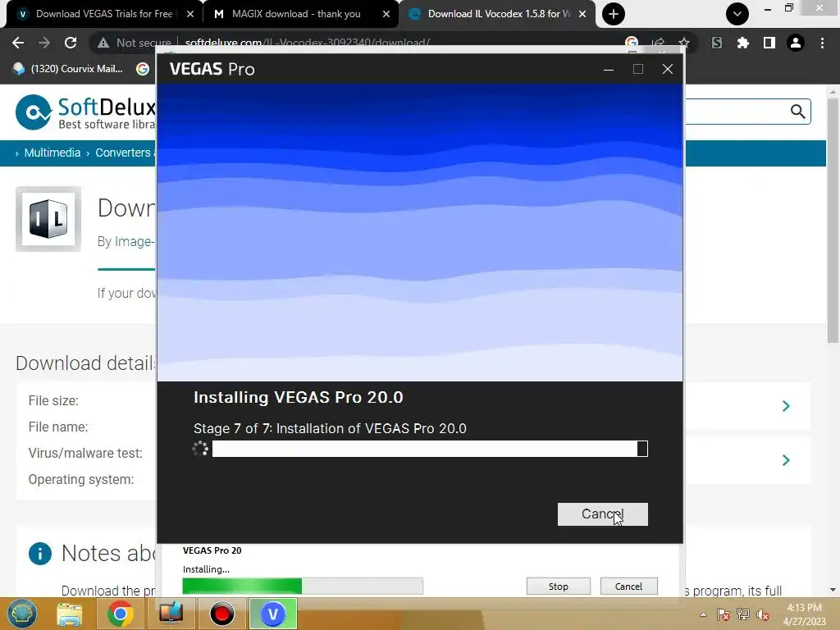Screen dimensions: 840x630
Task: Open the Courvix Mail bookmark
Action: coord(68,69)
